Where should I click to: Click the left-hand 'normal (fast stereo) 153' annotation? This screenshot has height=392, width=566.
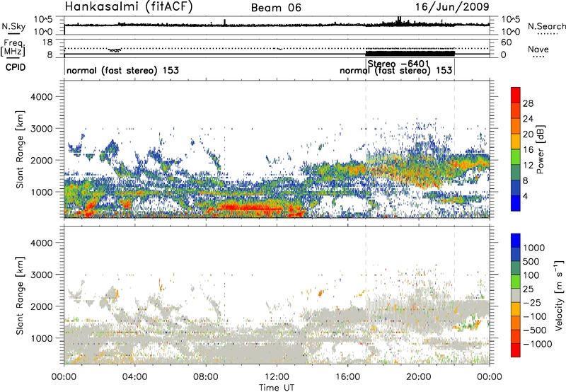(122, 70)
